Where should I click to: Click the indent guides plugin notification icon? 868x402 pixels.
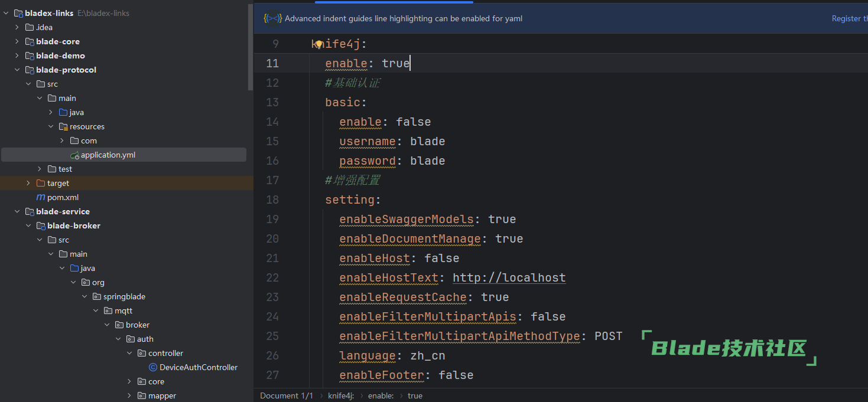click(x=272, y=18)
